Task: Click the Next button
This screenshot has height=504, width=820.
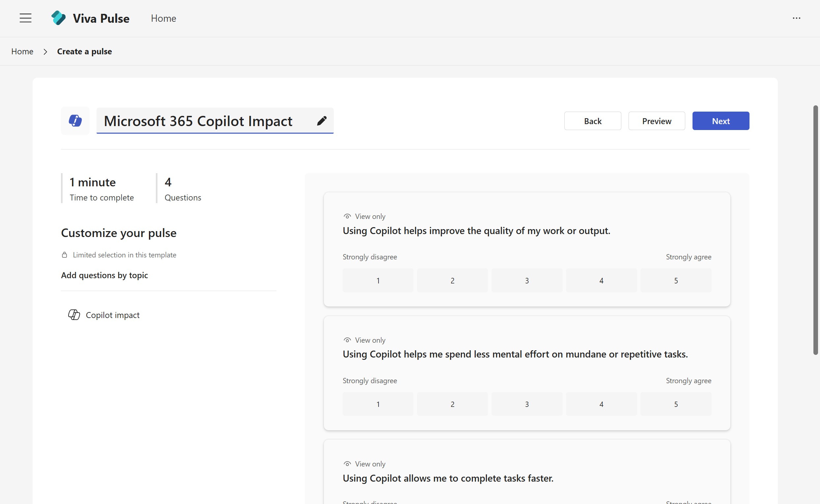Action: [x=721, y=121]
